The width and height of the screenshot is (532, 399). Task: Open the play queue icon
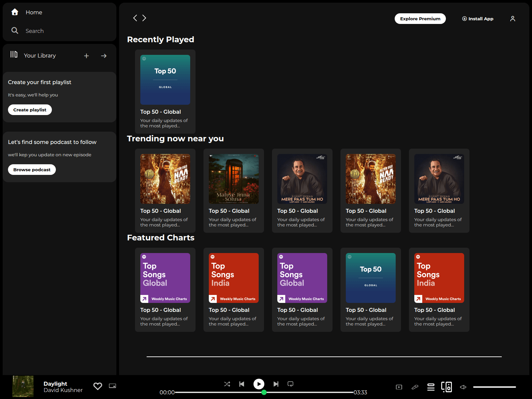pyautogui.click(x=431, y=387)
